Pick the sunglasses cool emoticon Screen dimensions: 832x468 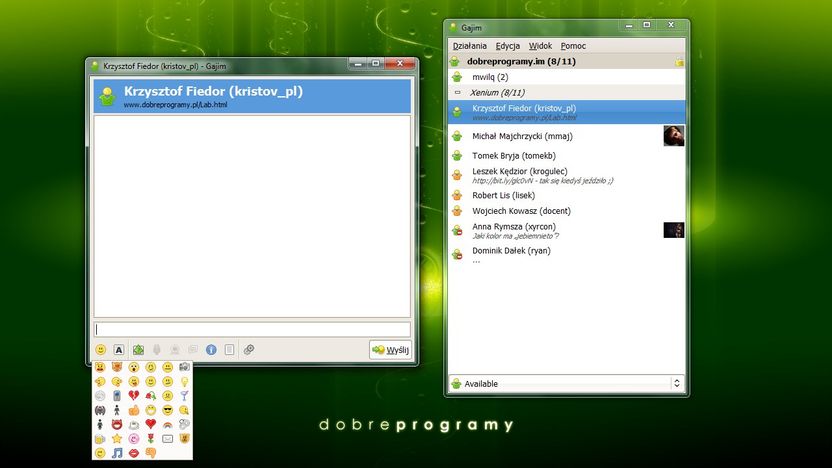click(168, 410)
